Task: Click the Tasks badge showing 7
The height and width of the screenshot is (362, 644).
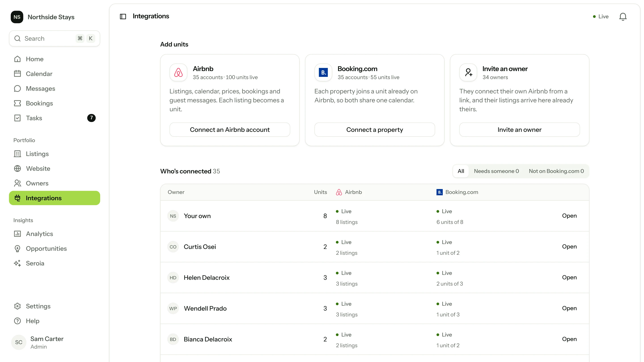Action: [91, 118]
